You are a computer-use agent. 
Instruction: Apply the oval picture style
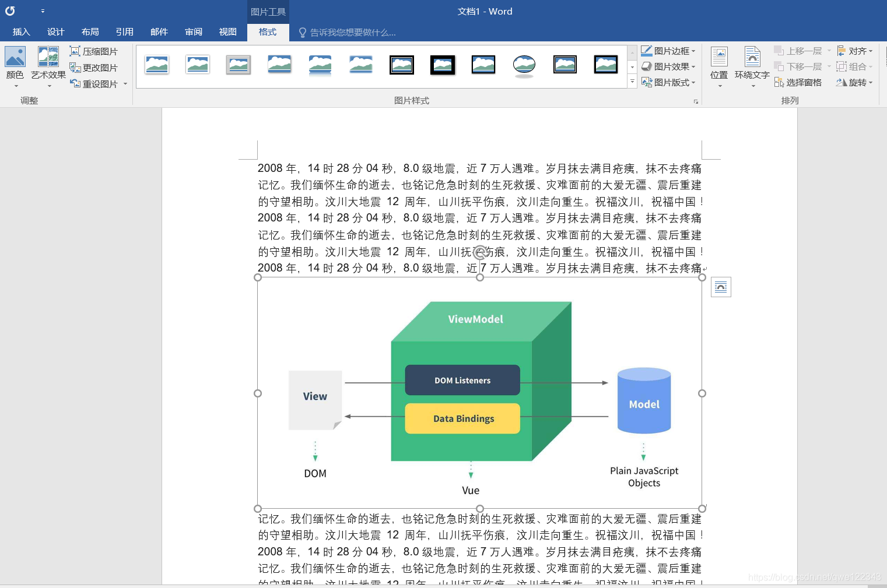(524, 66)
